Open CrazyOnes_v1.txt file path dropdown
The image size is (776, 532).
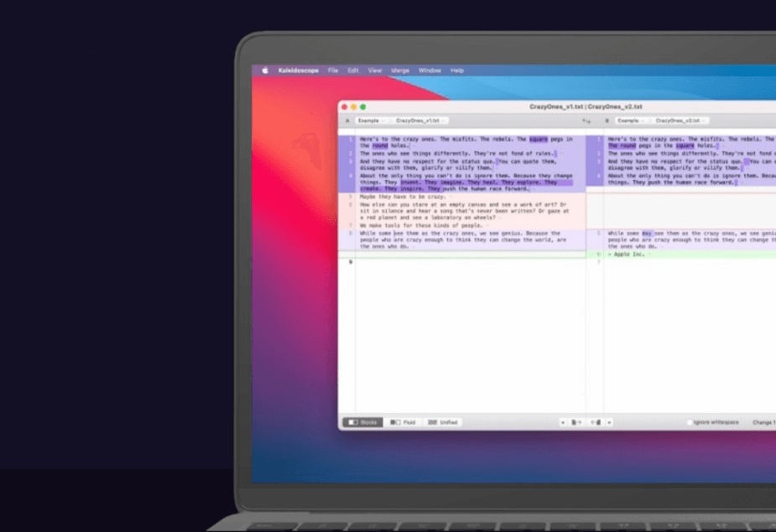coord(420,121)
